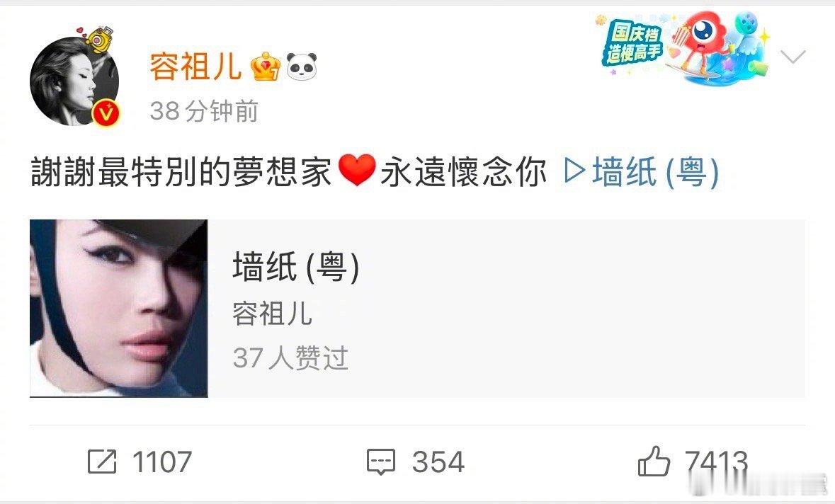Click the camera heart avatar decoration

tap(96, 38)
